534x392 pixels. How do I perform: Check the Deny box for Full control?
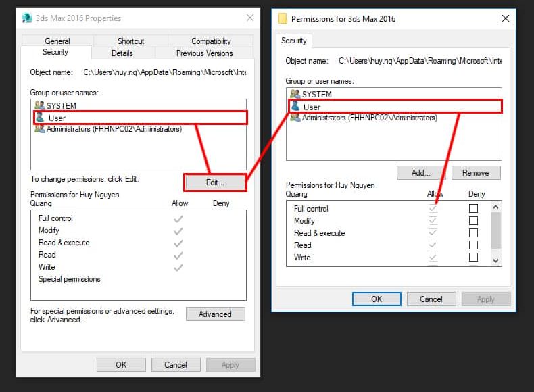473,209
